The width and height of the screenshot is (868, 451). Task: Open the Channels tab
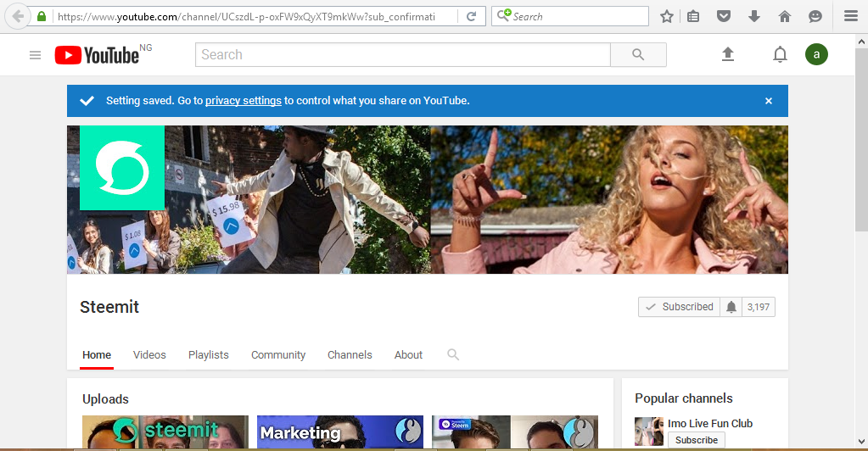pyautogui.click(x=350, y=354)
